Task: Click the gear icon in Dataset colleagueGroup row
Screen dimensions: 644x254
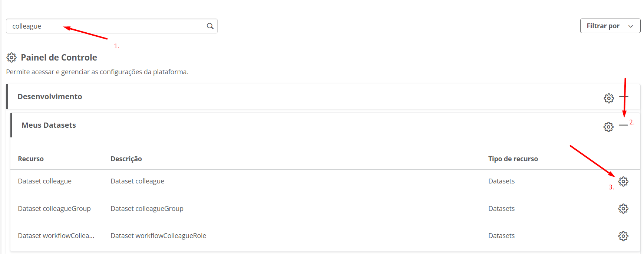Action: [x=623, y=209]
